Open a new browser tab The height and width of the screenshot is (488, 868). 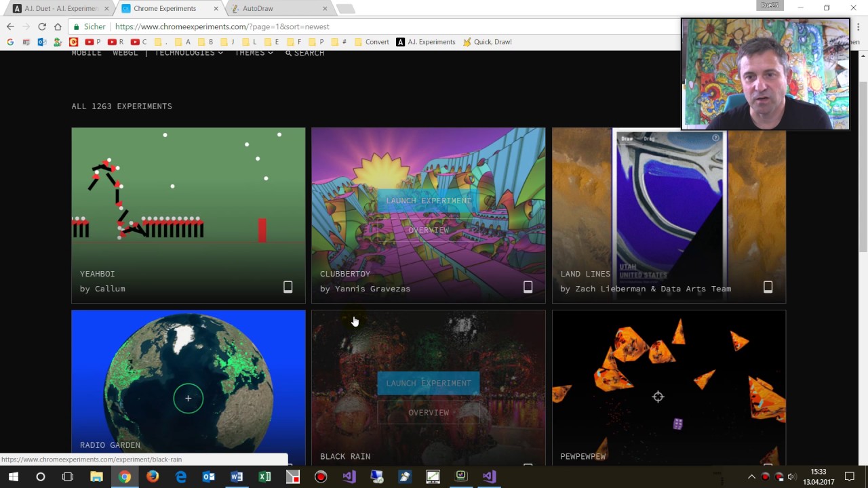click(x=345, y=9)
